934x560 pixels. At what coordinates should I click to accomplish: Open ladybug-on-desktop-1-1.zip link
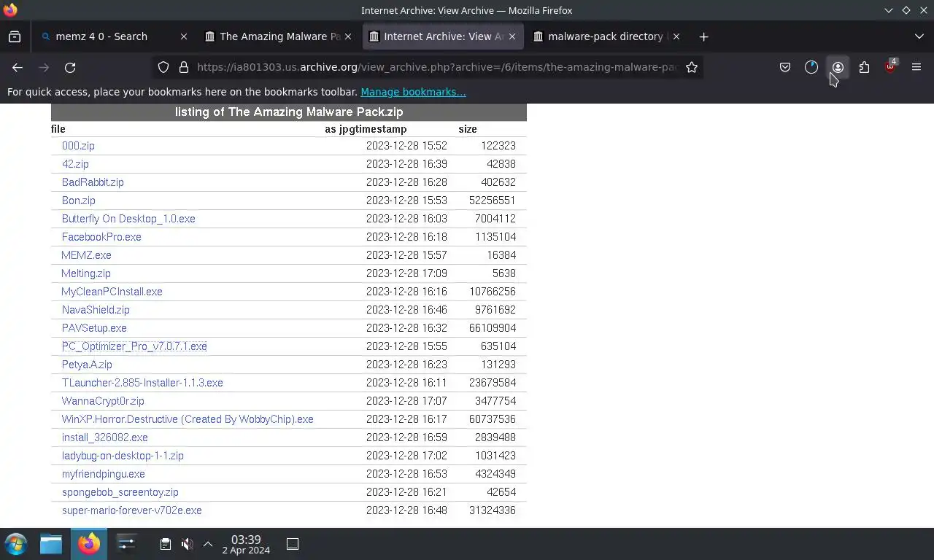click(123, 456)
